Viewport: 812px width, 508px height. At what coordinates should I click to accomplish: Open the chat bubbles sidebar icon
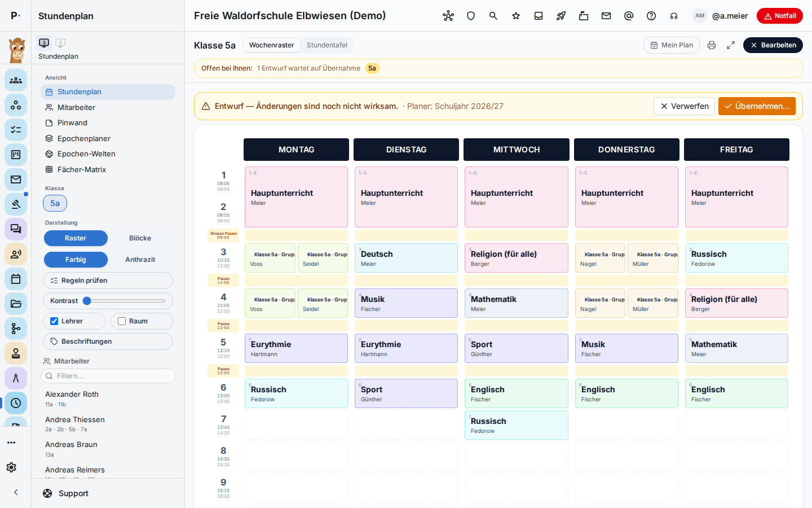(x=16, y=229)
